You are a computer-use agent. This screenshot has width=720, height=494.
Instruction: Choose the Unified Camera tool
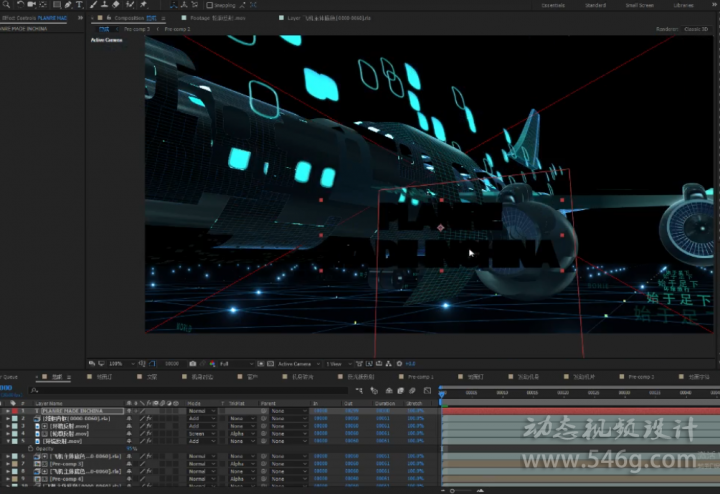(x=32, y=5)
